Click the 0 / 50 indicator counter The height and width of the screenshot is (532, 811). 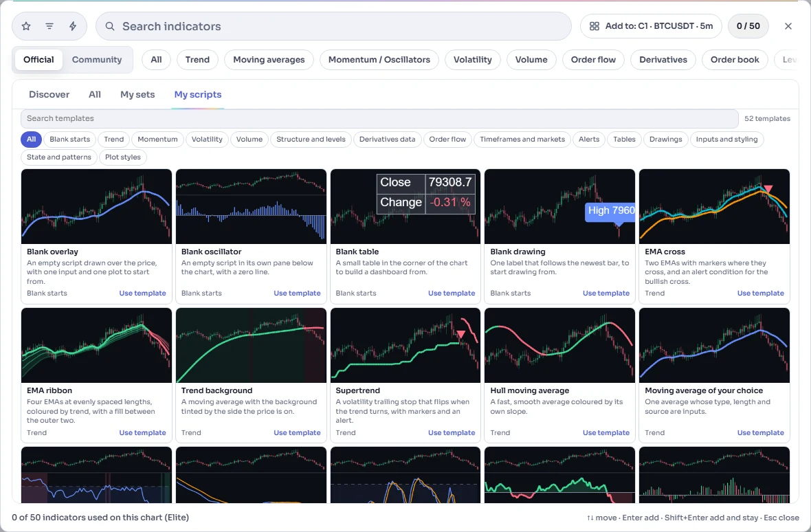(748, 26)
